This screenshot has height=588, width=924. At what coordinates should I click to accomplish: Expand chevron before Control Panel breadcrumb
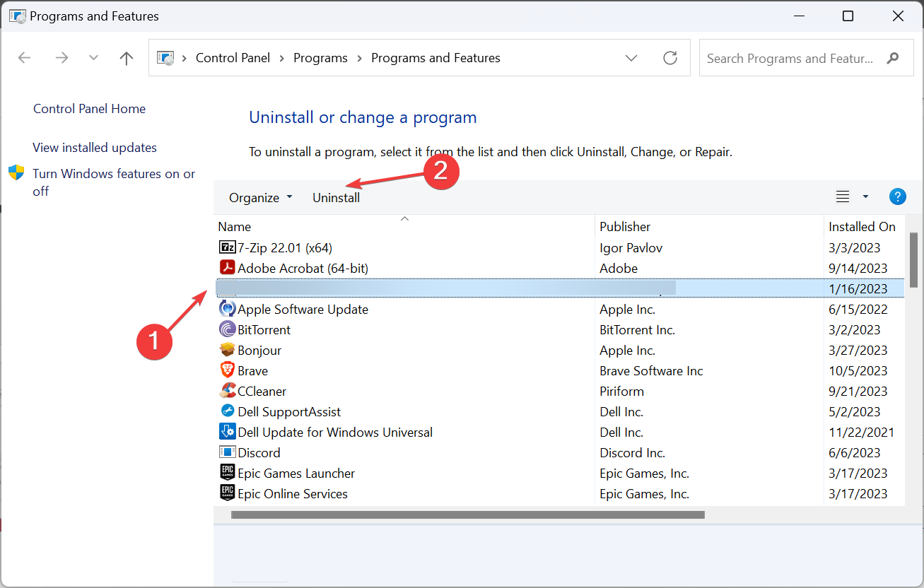coord(185,58)
